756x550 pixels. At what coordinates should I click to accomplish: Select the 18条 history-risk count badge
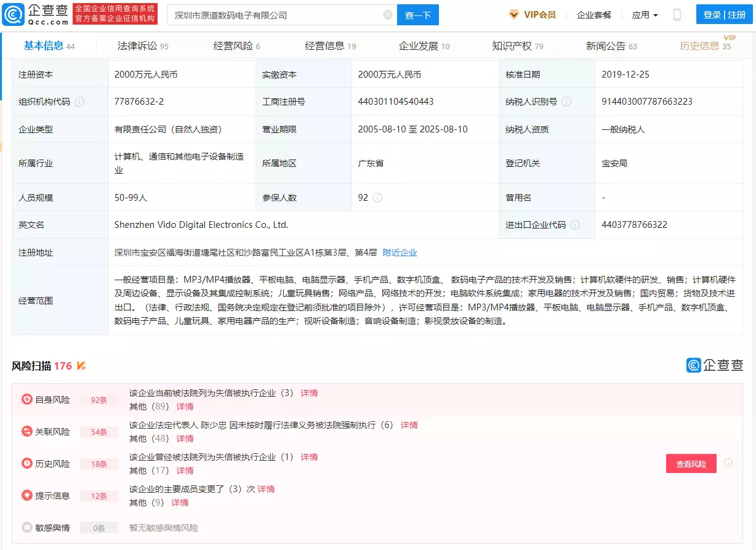(99, 464)
